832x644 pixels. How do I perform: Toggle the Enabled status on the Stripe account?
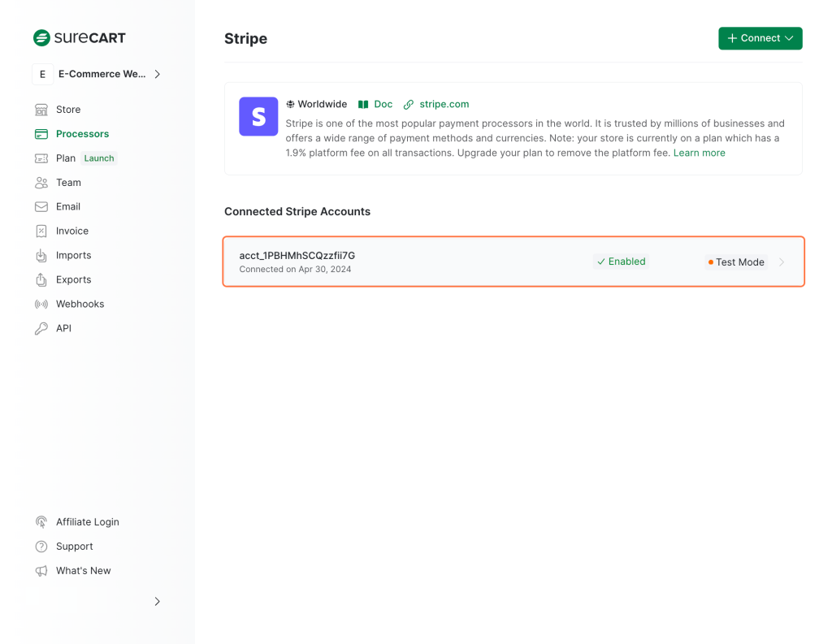point(621,261)
